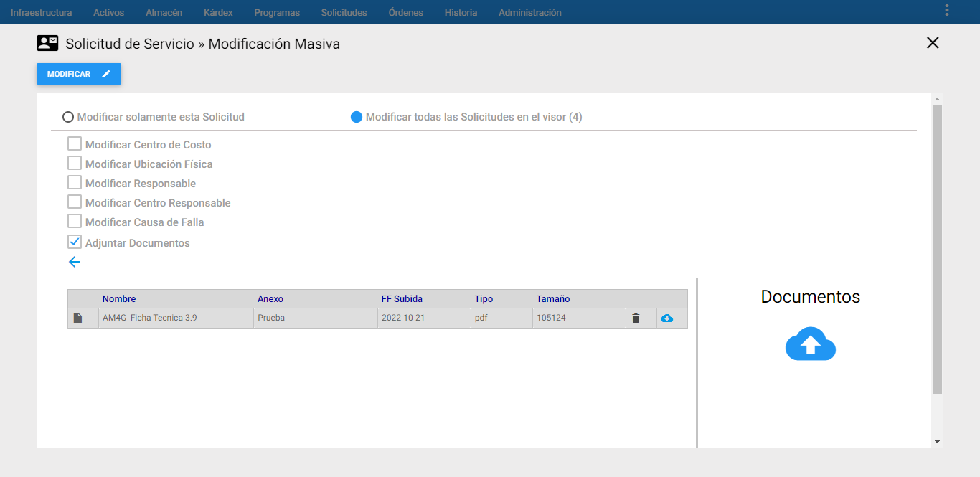Click the scrollbar up arrow

click(x=938, y=99)
